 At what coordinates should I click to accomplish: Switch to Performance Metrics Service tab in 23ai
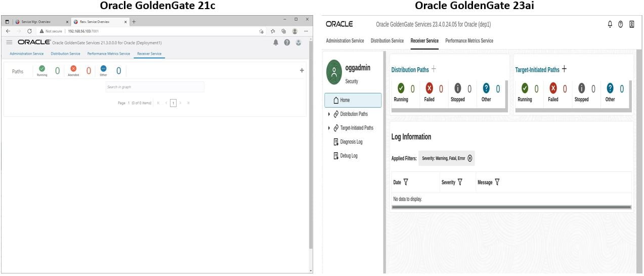tap(469, 41)
